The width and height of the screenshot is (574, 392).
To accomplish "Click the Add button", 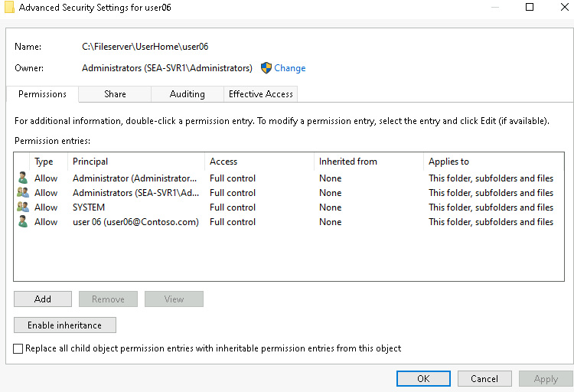I will point(43,299).
